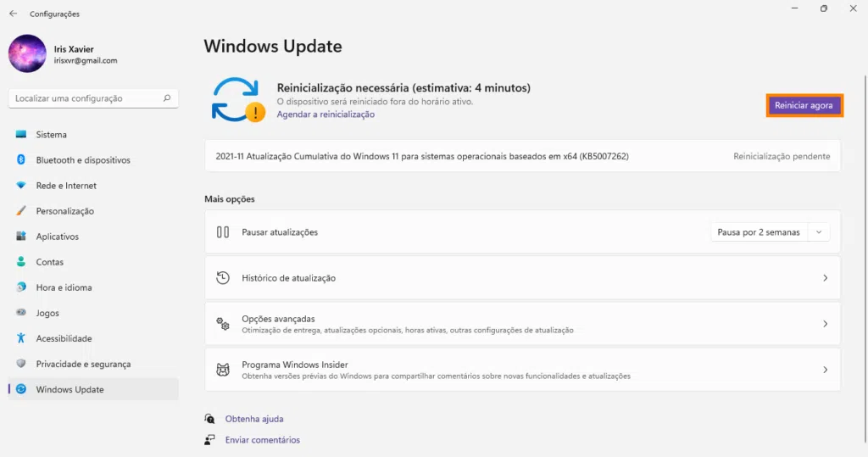The height and width of the screenshot is (457, 868).
Task: Expand Opções avançadas chevron
Action: point(825,324)
